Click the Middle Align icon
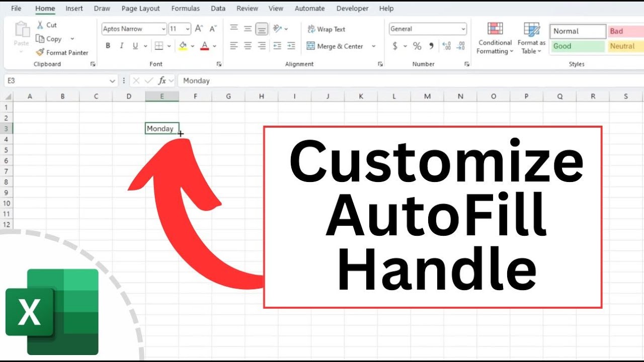This screenshot has height=362, width=644. click(x=248, y=29)
